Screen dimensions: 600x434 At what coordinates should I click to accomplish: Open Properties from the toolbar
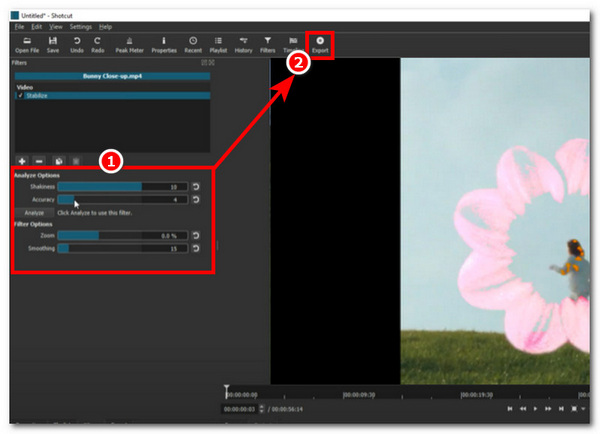point(163,43)
